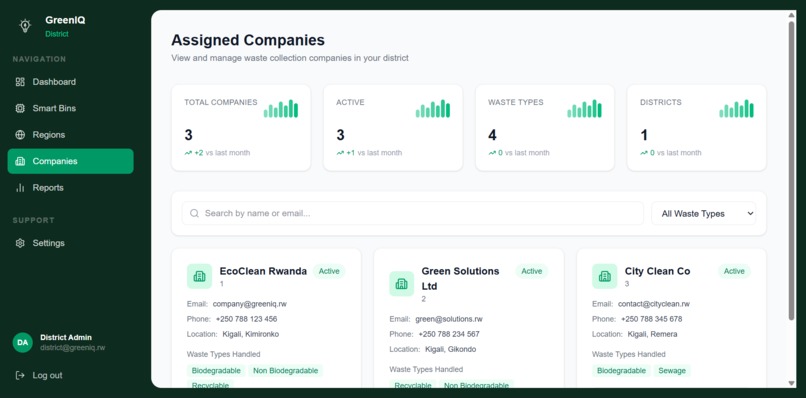
Task: Click the Companies building icon in sidebar
Action: coord(20,161)
